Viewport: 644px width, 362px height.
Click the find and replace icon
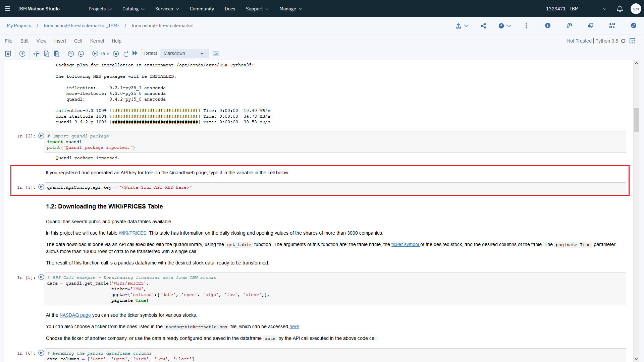[591, 25]
